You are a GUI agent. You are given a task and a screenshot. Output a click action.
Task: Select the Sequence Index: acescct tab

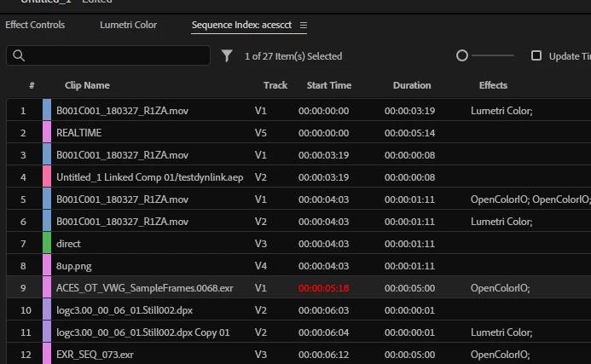(x=241, y=25)
